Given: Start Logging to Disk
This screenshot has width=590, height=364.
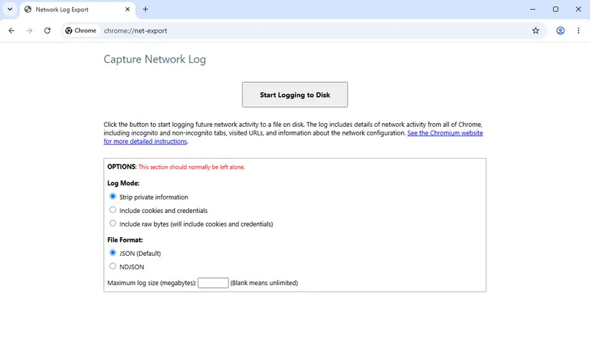Looking at the screenshot, I should [294, 95].
